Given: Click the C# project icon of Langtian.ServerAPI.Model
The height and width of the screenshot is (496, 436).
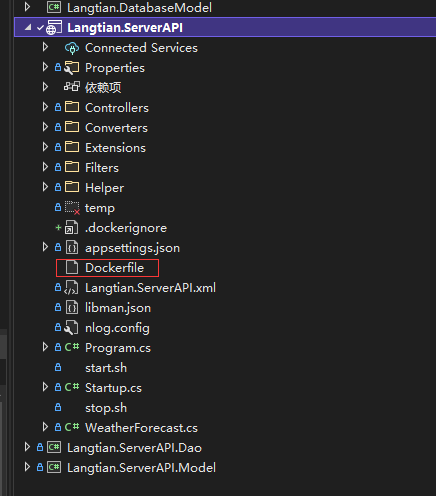Looking at the screenshot, I should (54, 467).
